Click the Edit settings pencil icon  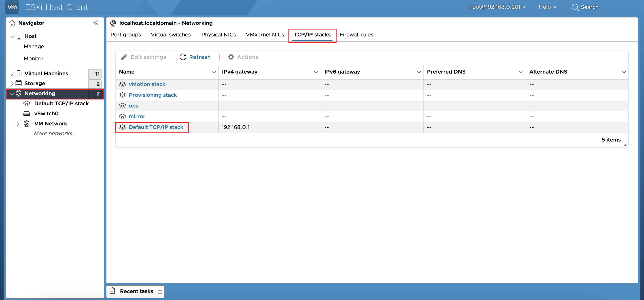coord(124,57)
